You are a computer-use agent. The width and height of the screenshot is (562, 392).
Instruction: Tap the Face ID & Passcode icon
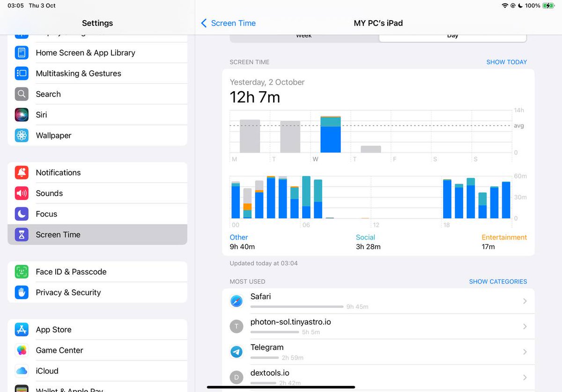22,272
